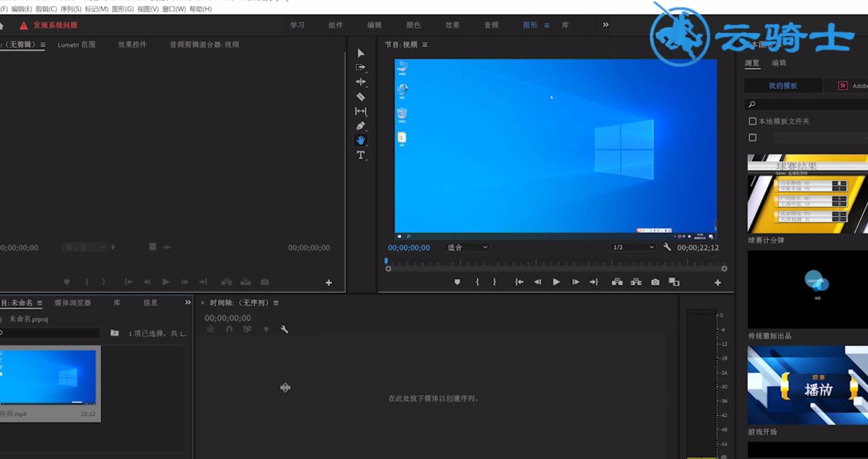Click the Program monitor playhead marker
868x459 pixels.
click(x=386, y=262)
